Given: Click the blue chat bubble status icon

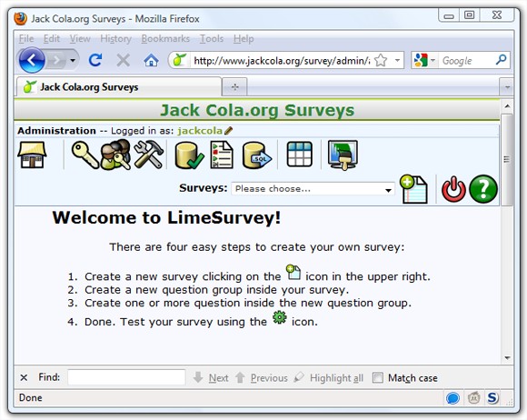Looking at the screenshot, I should point(452,398).
